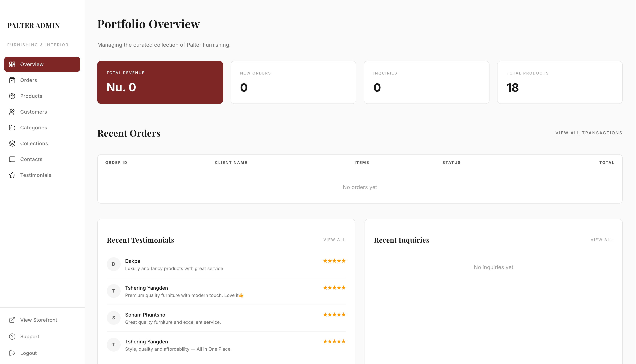This screenshot has height=364, width=636.
Task: Click the Total Products stat card
Action: pyautogui.click(x=560, y=82)
